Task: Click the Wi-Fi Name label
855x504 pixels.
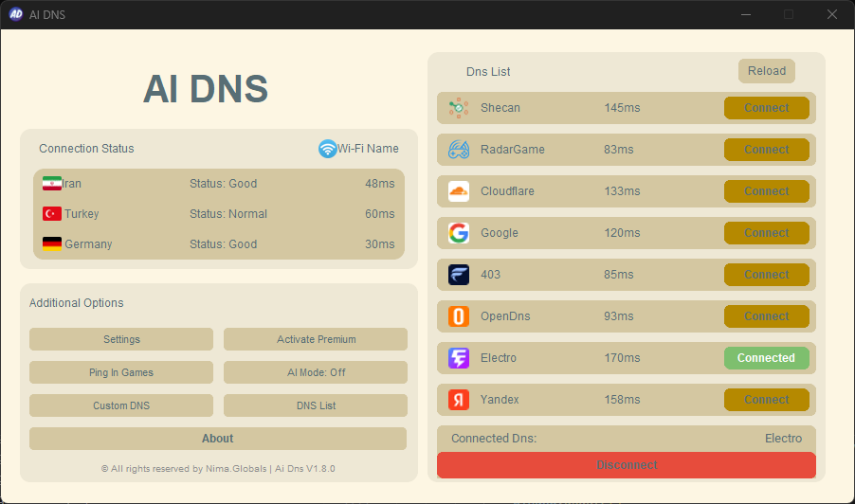Action: [368, 149]
